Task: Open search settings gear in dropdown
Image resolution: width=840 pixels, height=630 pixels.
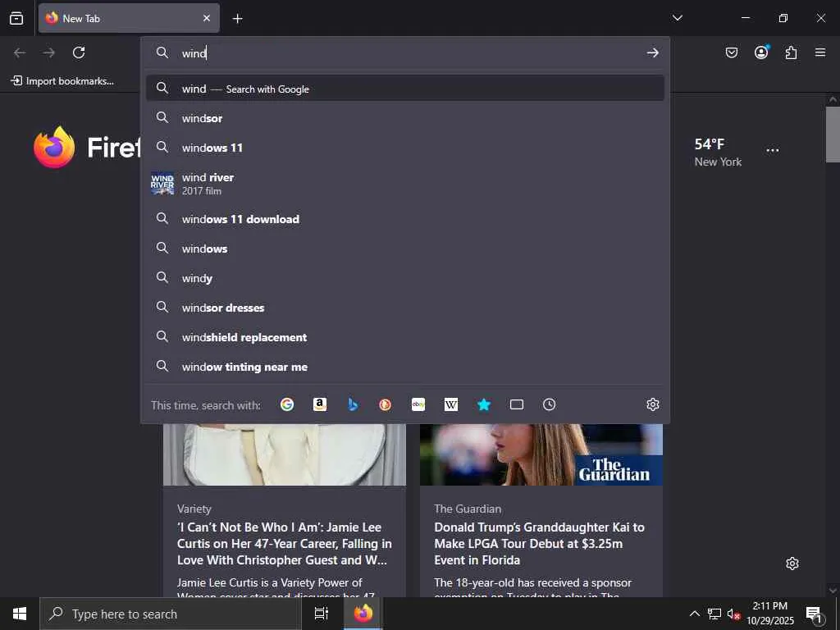Action: tap(652, 404)
